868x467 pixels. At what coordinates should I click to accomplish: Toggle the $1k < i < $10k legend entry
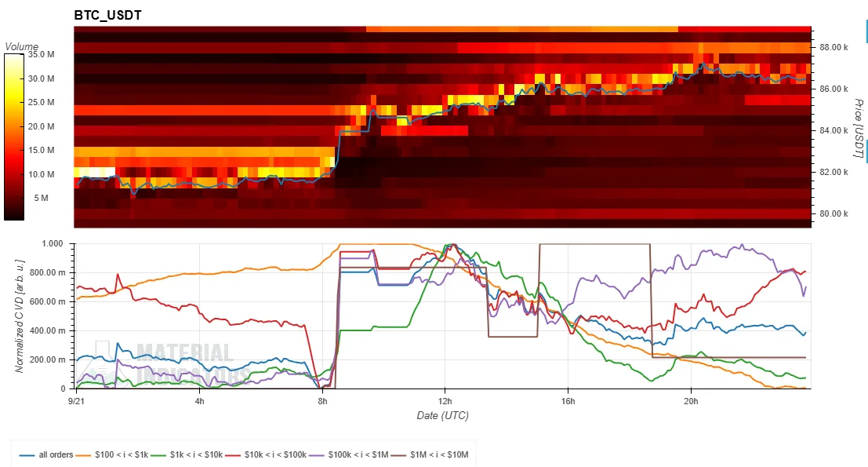[187, 454]
